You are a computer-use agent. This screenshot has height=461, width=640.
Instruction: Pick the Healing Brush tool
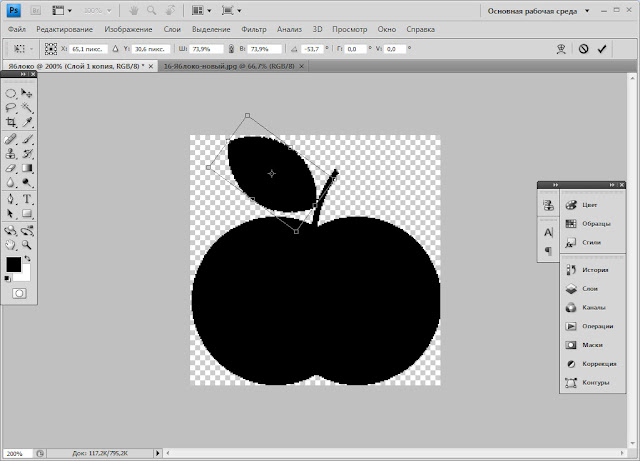[11, 139]
